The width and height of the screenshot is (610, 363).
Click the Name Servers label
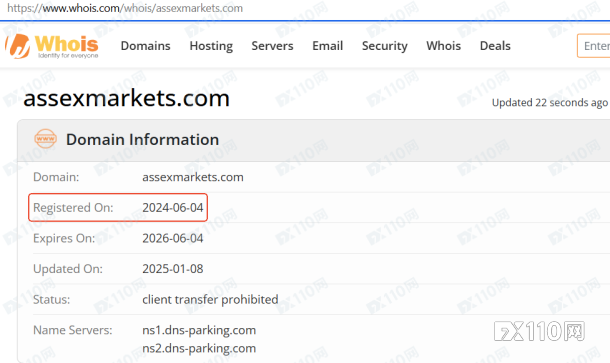point(73,330)
